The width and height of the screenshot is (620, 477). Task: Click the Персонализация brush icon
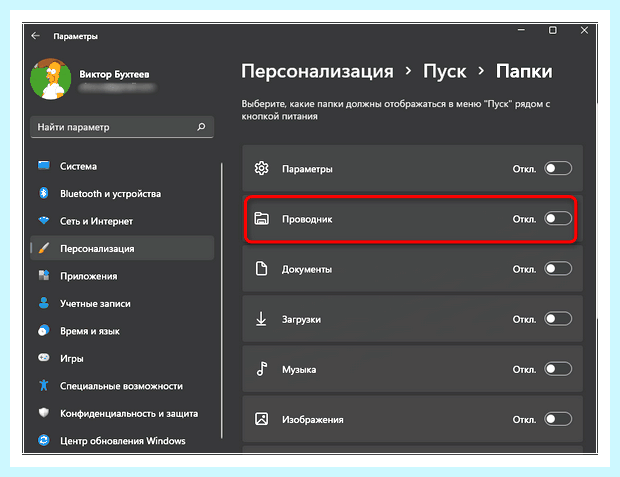44,248
